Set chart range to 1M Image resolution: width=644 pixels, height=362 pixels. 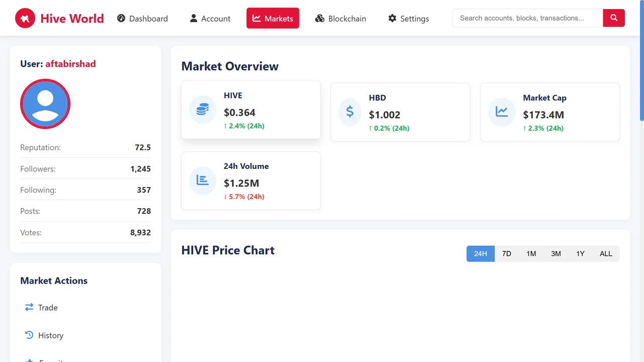pyautogui.click(x=531, y=254)
